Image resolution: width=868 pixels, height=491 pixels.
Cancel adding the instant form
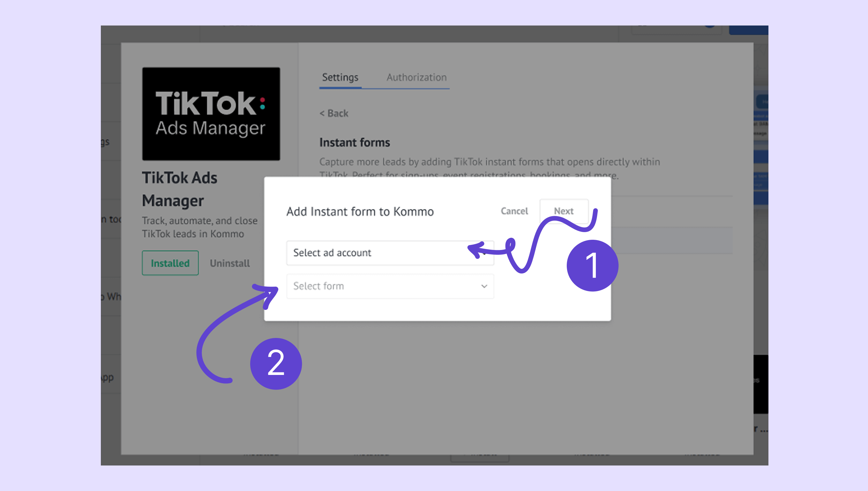[514, 211]
